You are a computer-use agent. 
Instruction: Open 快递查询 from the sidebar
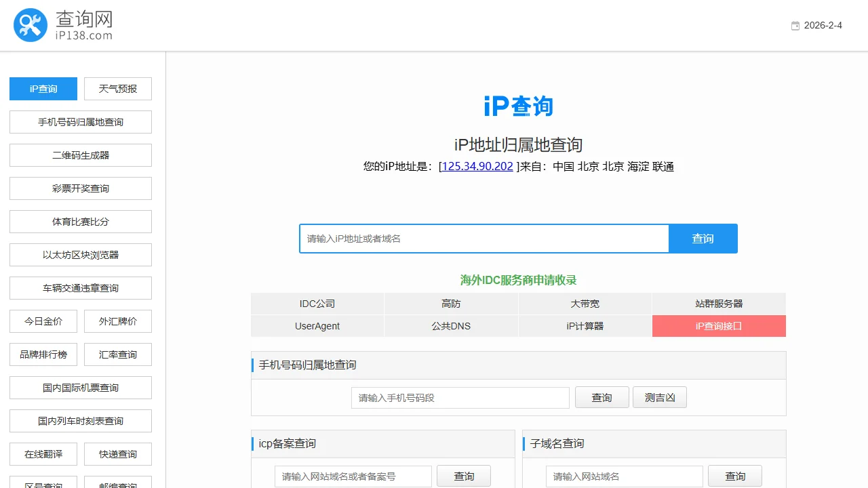[117, 453]
